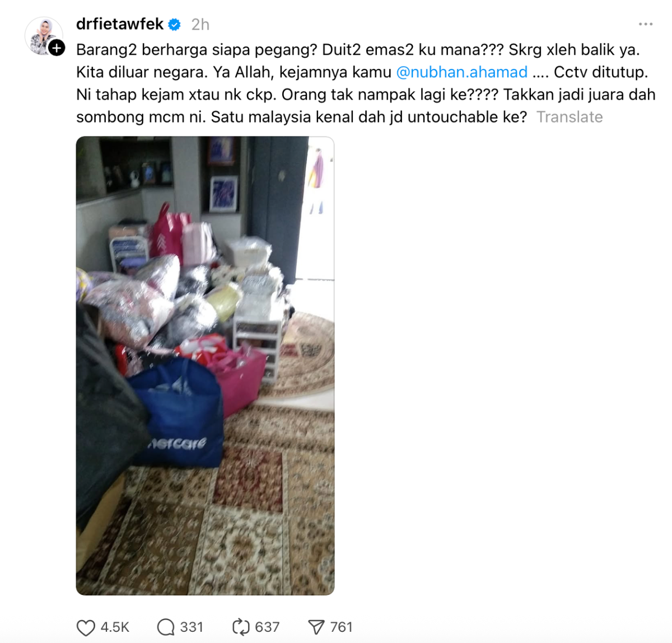The height and width of the screenshot is (643, 672).
Task: Open the attached room photo
Action: coord(205,365)
